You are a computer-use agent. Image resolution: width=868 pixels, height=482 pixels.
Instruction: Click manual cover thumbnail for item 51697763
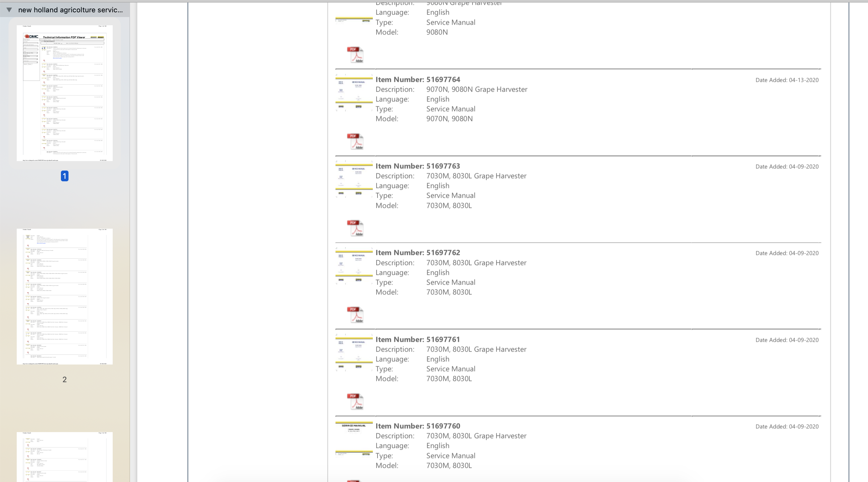click(x=354, y=180)
